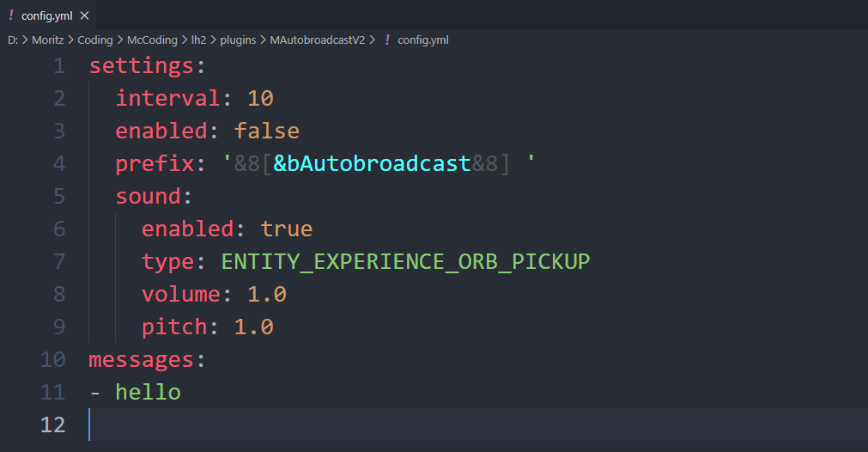Click ENTITY_EXPERIENCE_ORB_PICKUP value

pos(406,261)
